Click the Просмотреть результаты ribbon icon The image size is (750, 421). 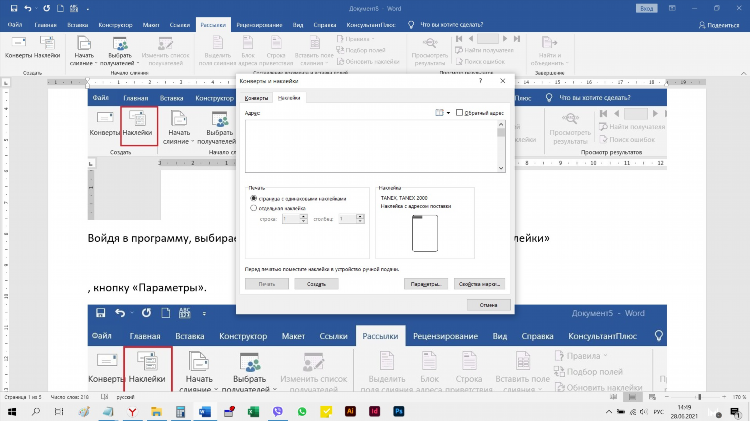click(430, 51)
